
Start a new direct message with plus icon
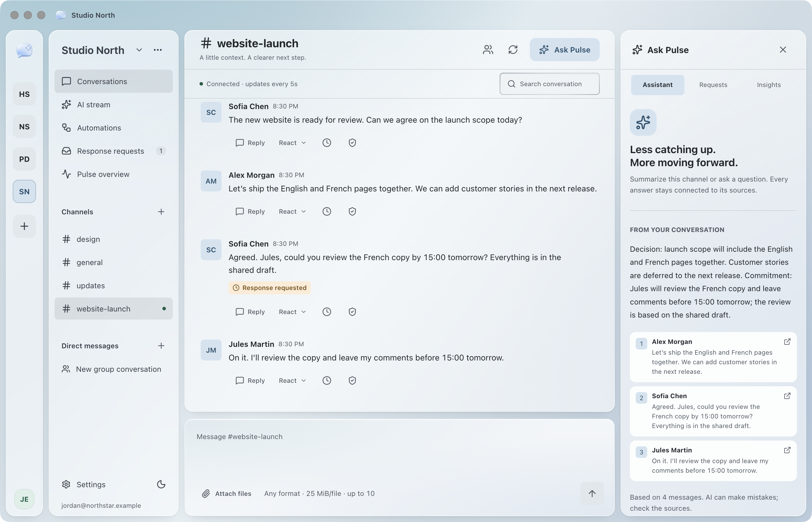[x=161, y=345]
